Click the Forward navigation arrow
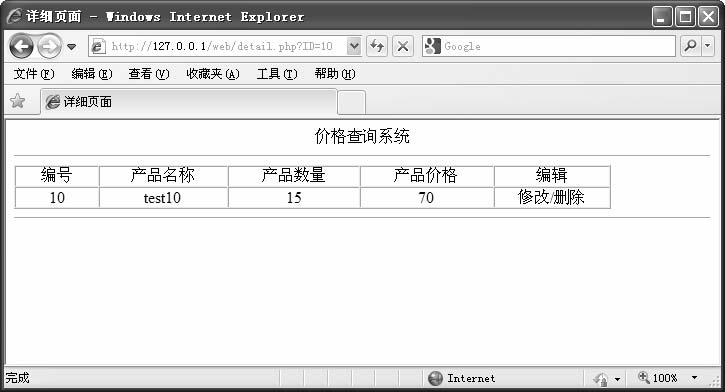 tap(49, 46)
